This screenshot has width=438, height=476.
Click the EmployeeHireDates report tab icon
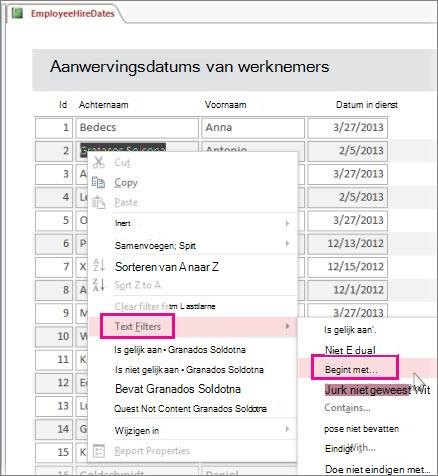(17, 13)
